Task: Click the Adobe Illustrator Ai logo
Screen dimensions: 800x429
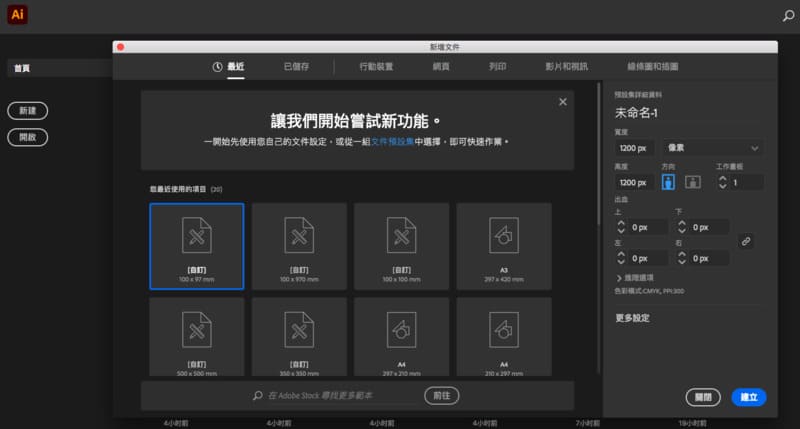Action: tap(17, 14)
